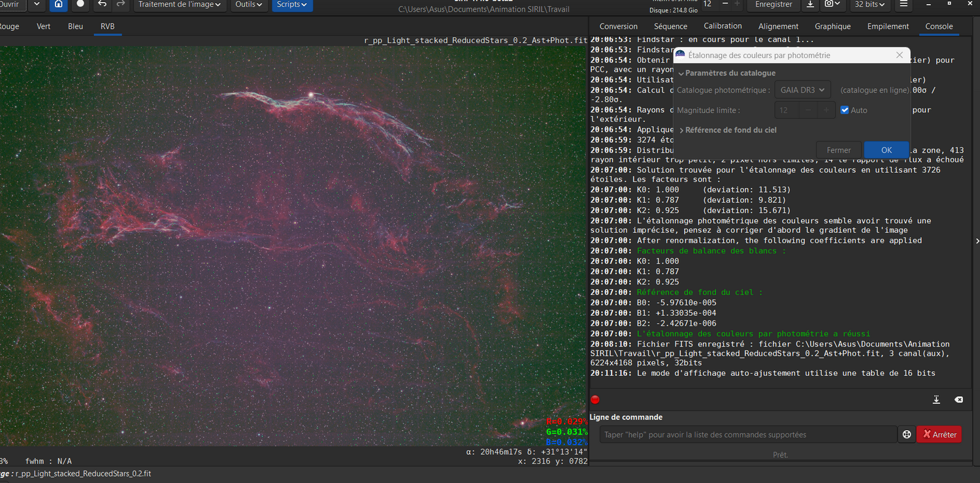The height and width of the screenshot is (483, 980).
Task: Click the undo arrow icon
Action: pyautogui.click(x=102, y=5)
